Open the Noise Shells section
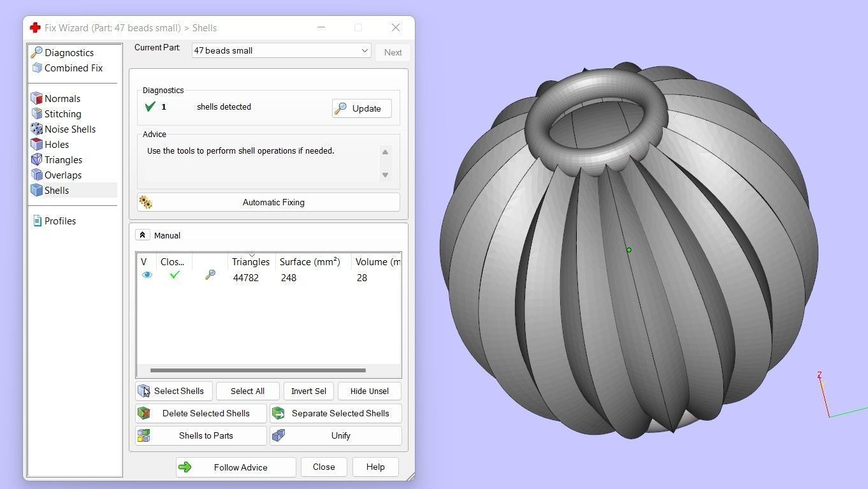This screenshot has width=868, height=489. pos(69,129)
